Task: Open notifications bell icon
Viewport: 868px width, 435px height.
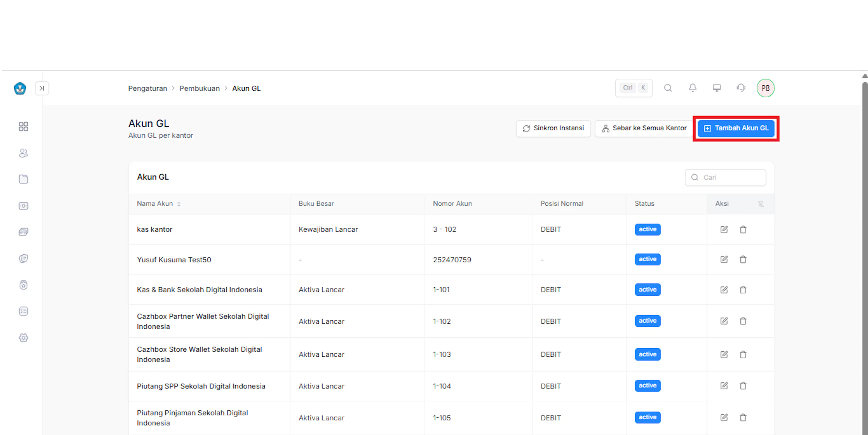Action: point(692,88)
